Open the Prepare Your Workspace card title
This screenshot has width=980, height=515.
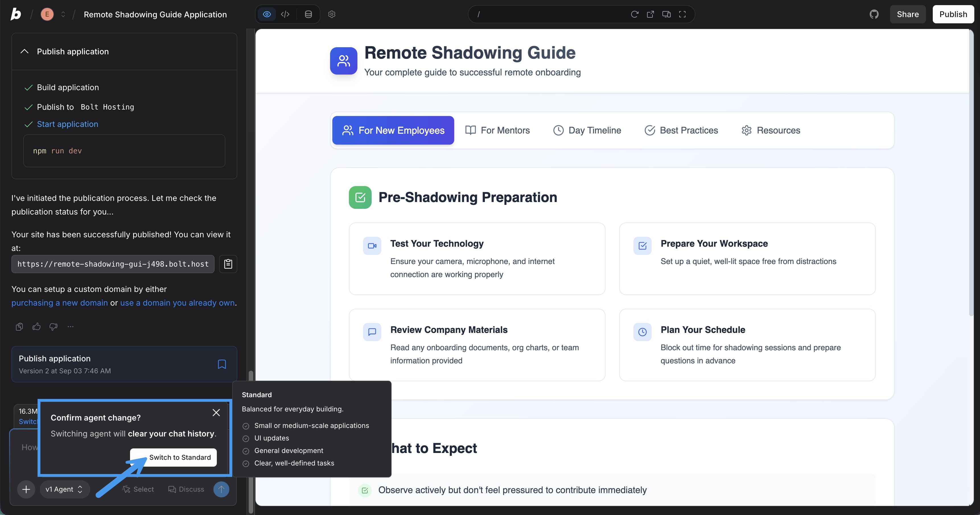(x=714, y=244)
